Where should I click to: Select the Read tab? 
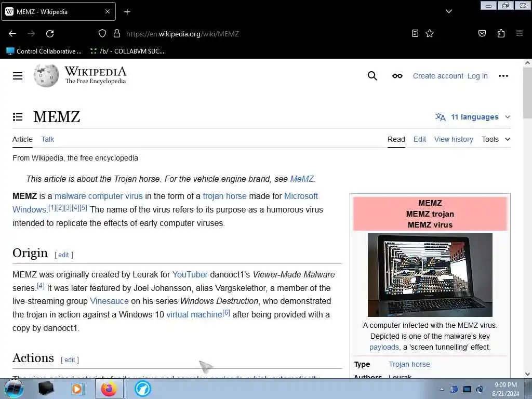[x=396, y=139]
